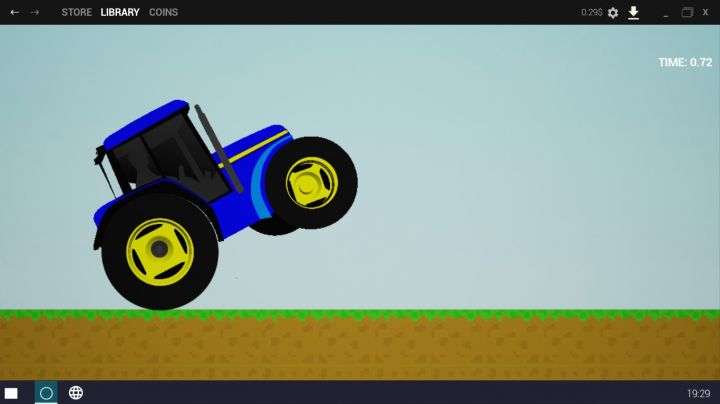Click the tractor's raised front wheel
Viewport: 720px width, 404px height.
point(311,182)
